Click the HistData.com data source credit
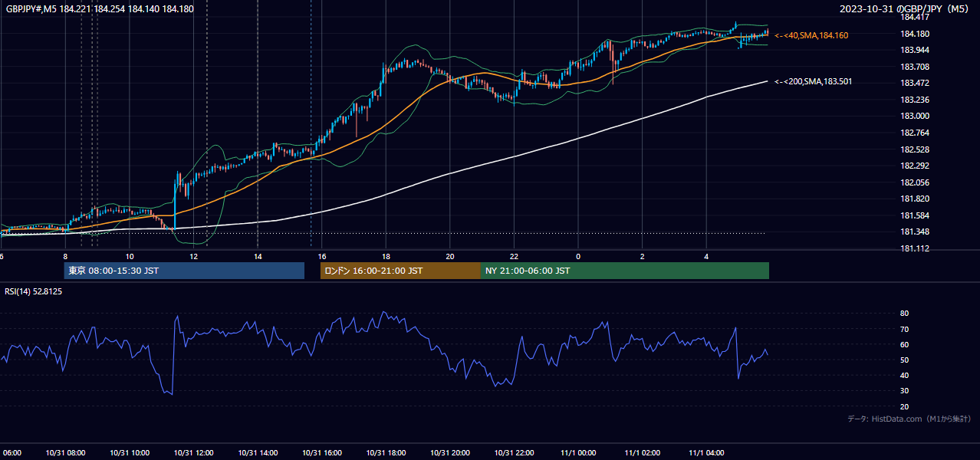 pyautogui.click(x=909, y=419)
